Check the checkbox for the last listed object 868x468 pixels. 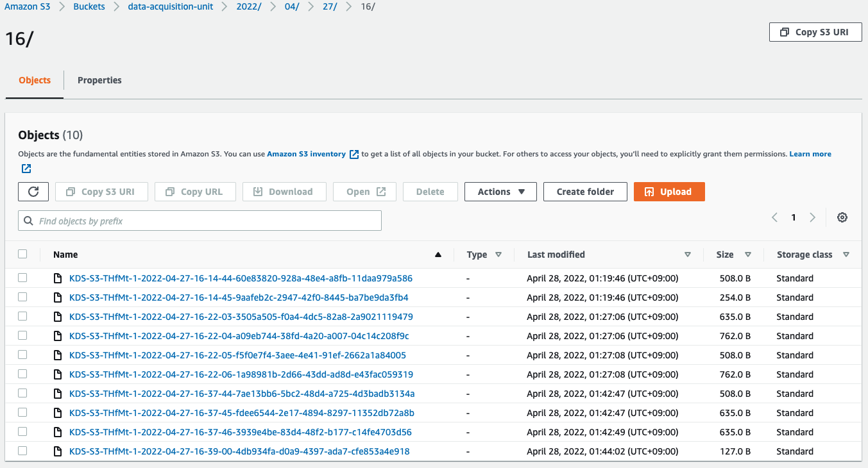point(22,451)
